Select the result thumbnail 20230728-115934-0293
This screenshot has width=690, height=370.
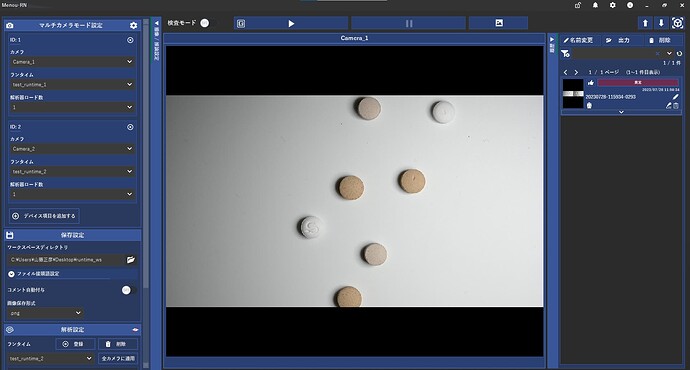point(573,94)
